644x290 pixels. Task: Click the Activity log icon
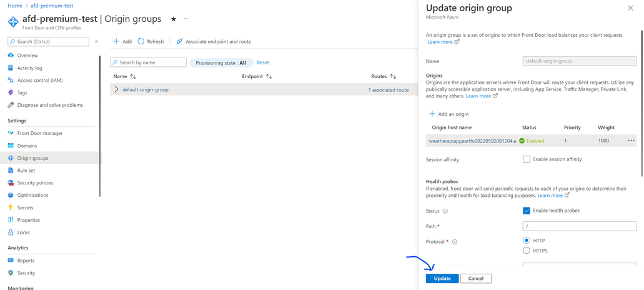coord(11,67)
